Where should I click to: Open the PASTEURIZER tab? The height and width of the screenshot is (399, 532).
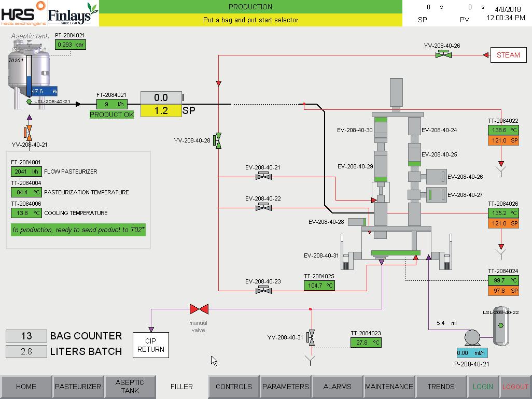pyautogui.click(x=78, y=387)
